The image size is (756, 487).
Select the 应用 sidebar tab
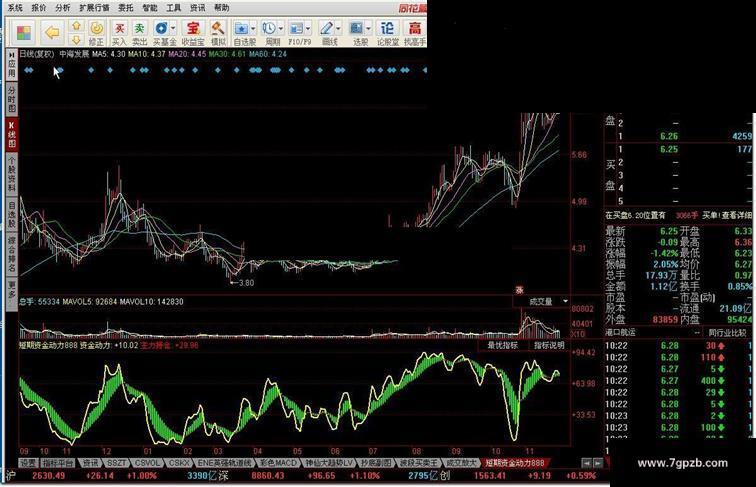click(x=12, y=64)
